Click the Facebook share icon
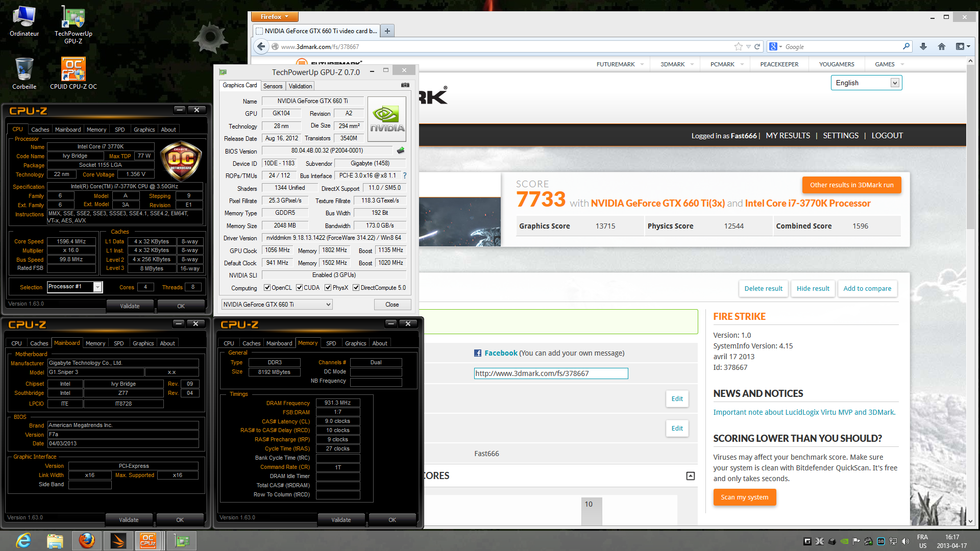The width and height of the screenshot is (980, 551). [x=478, y=353]
